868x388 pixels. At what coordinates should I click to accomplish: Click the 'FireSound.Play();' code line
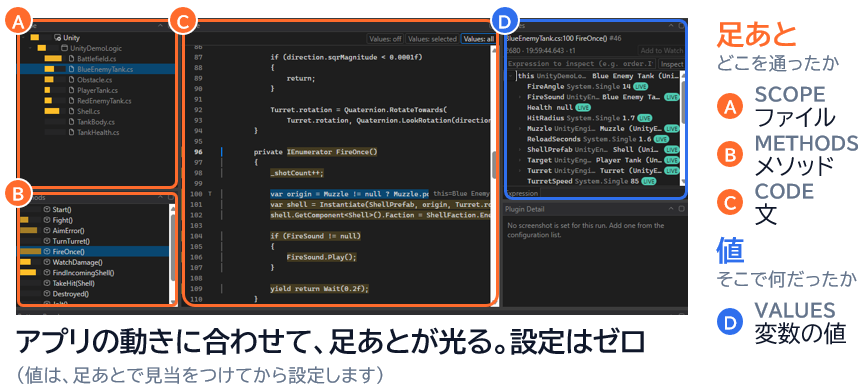(x=322, y=257)
